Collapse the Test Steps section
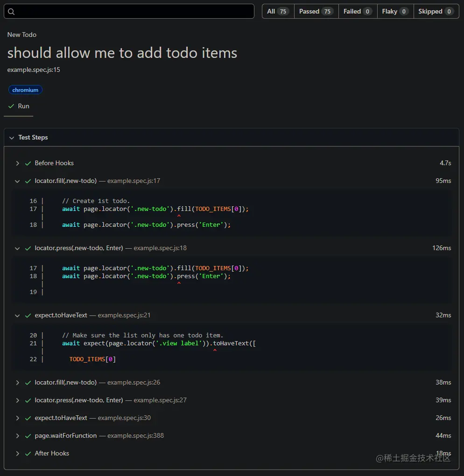 tap(12, 138)
